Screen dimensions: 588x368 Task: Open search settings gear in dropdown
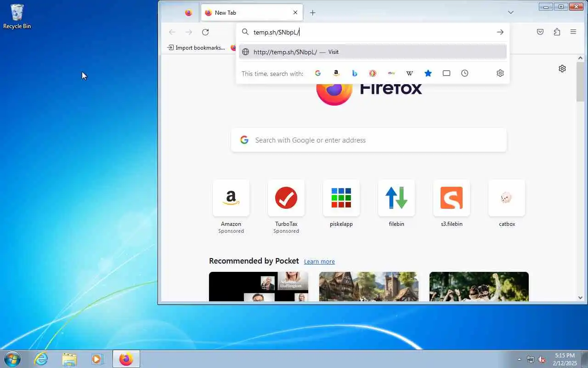pyautogui.click(x=500, y=73)
